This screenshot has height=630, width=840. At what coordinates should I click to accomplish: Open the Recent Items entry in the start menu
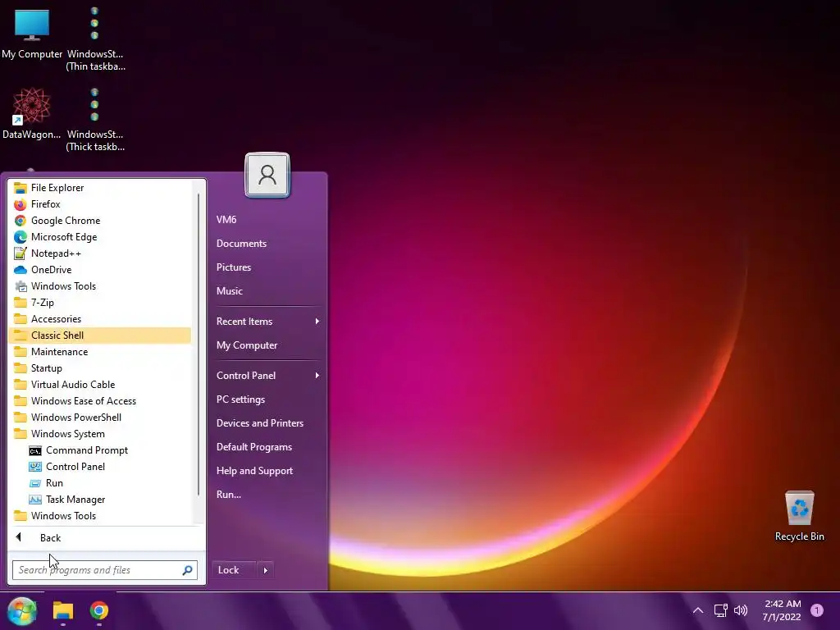[x=244, y=322]
